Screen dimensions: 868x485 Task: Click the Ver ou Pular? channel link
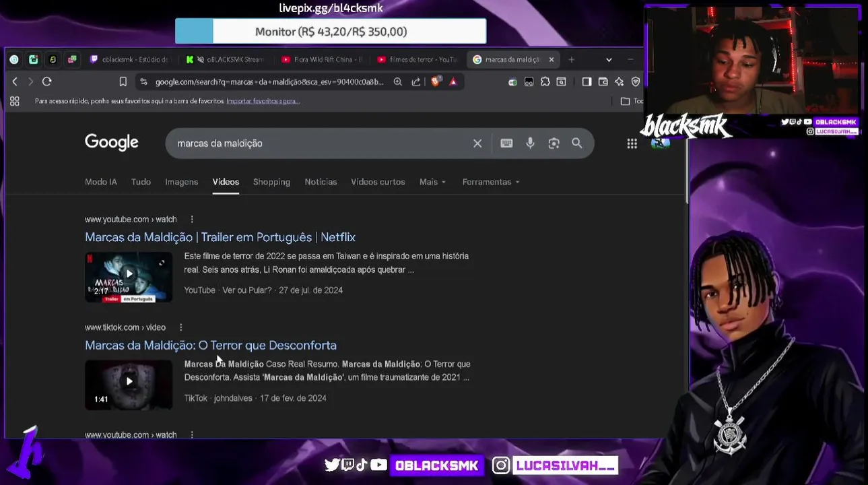pos(246,290)
